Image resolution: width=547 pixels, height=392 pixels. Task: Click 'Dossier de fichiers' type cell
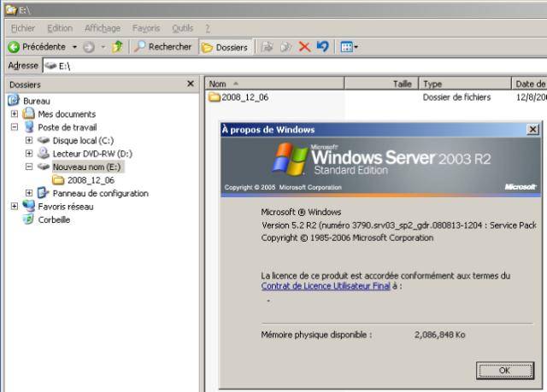(456, 97)
